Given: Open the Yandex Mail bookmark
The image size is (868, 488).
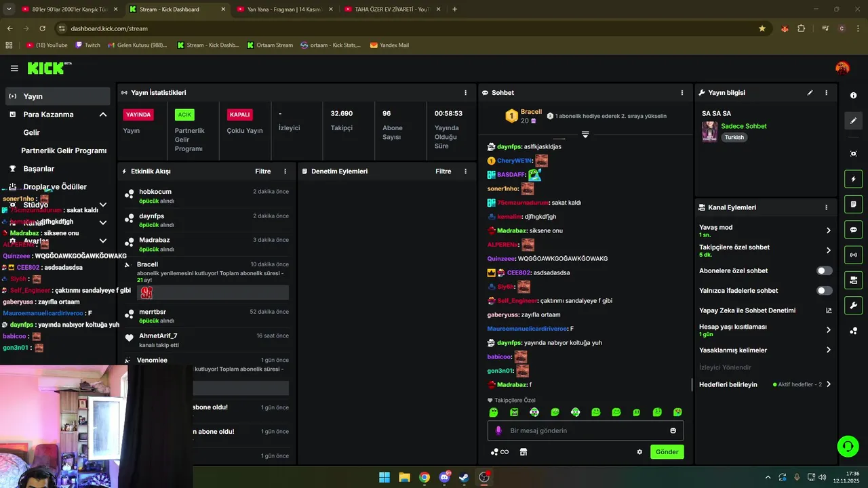Looking at the screenshot, I should tap(389, 45).
